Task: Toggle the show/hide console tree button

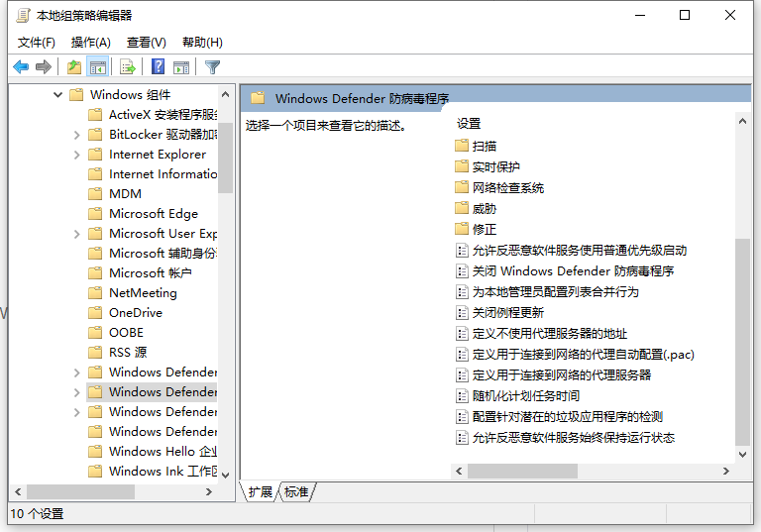Action: point(98,67)
